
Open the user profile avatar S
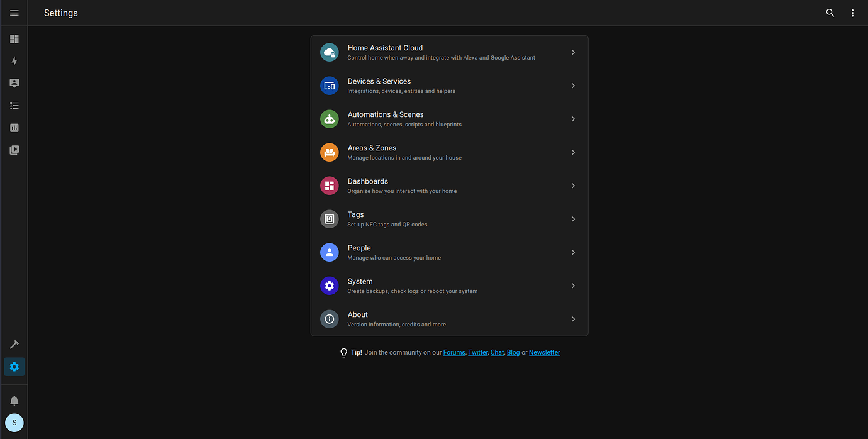(x=14, y=423)
